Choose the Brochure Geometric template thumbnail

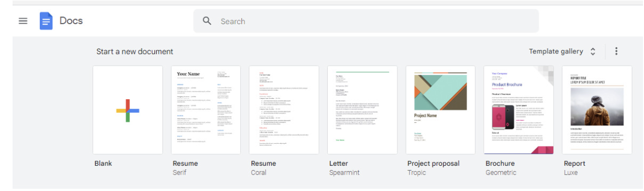tap(519, 110)
